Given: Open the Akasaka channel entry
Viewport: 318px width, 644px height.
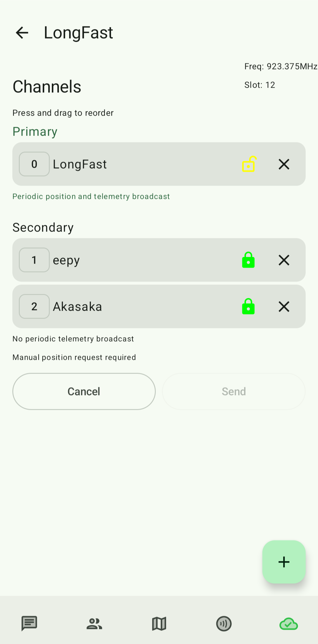Looking at the screenshot, I should tap(159, 306).
